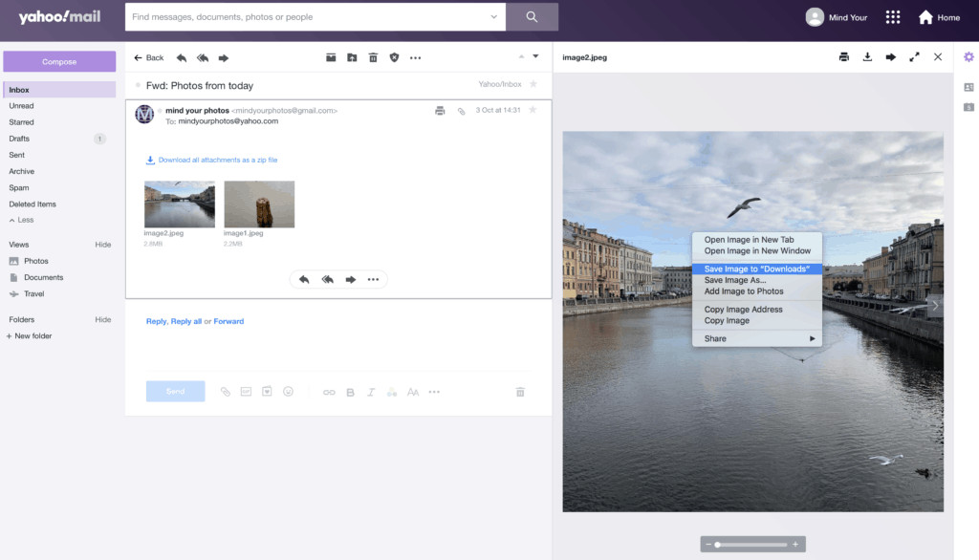The image size is (979, 560).
Task: Click reply arrow below attachments
Action: pyautogui.click(x=304, y=280)
